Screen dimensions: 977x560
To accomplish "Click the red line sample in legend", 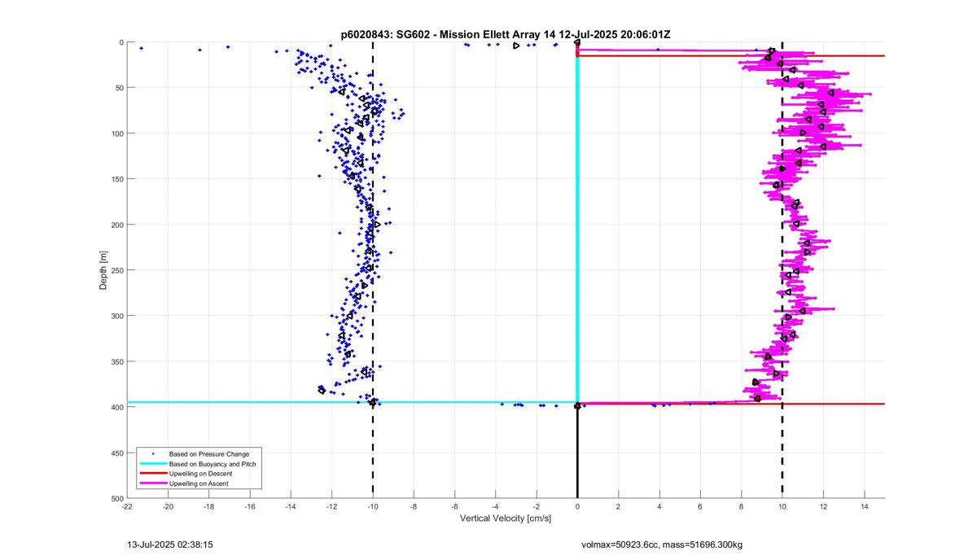I will point(151,474).
